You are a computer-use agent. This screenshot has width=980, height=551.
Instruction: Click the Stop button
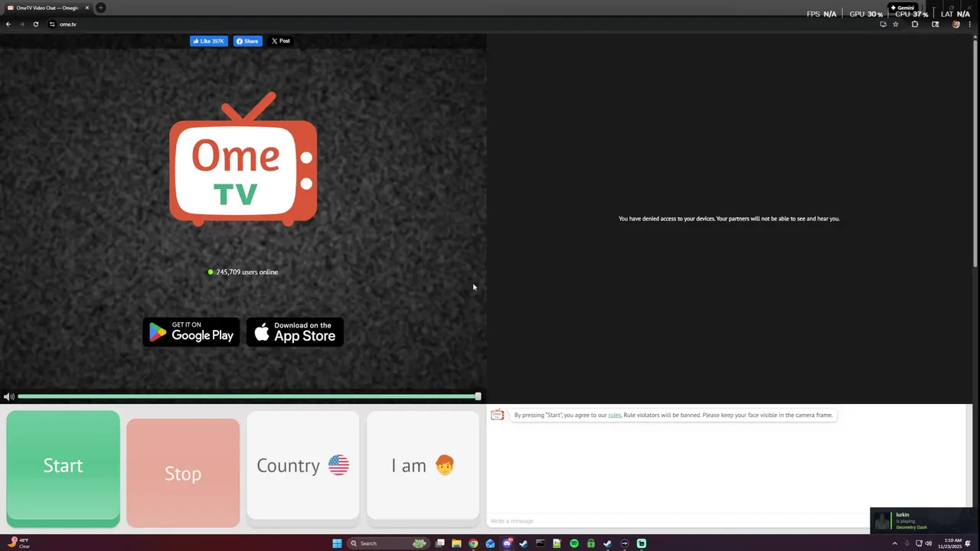click(183, 473)
